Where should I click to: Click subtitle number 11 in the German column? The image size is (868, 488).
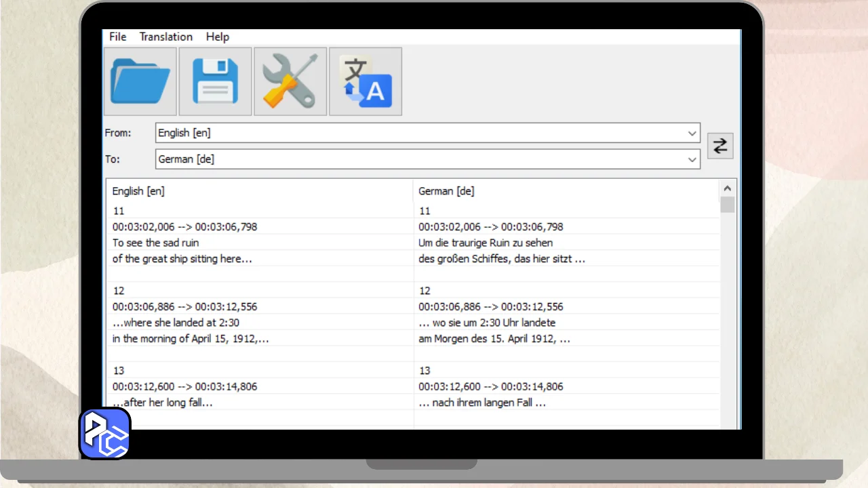(425, 211)
